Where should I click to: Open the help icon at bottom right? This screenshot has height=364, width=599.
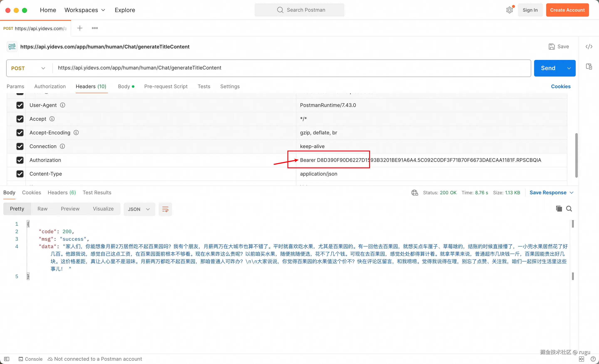pos(593,359)
